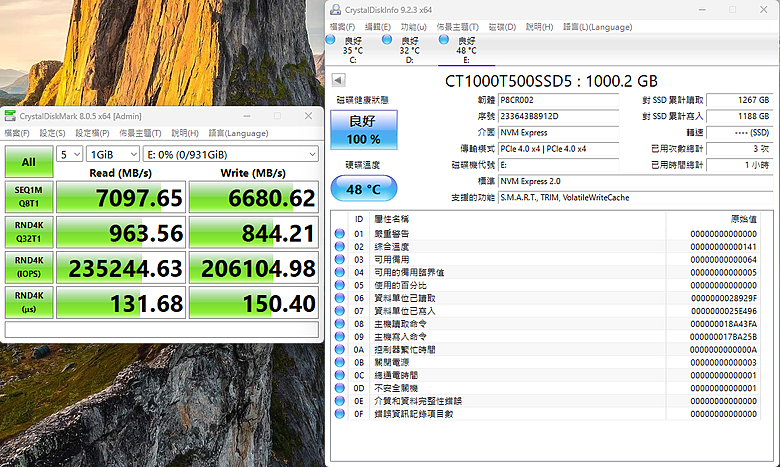Click the CrystalDiskMark comment text box
This screenshot has width=780, height=467.
click(x=162, y=329)
